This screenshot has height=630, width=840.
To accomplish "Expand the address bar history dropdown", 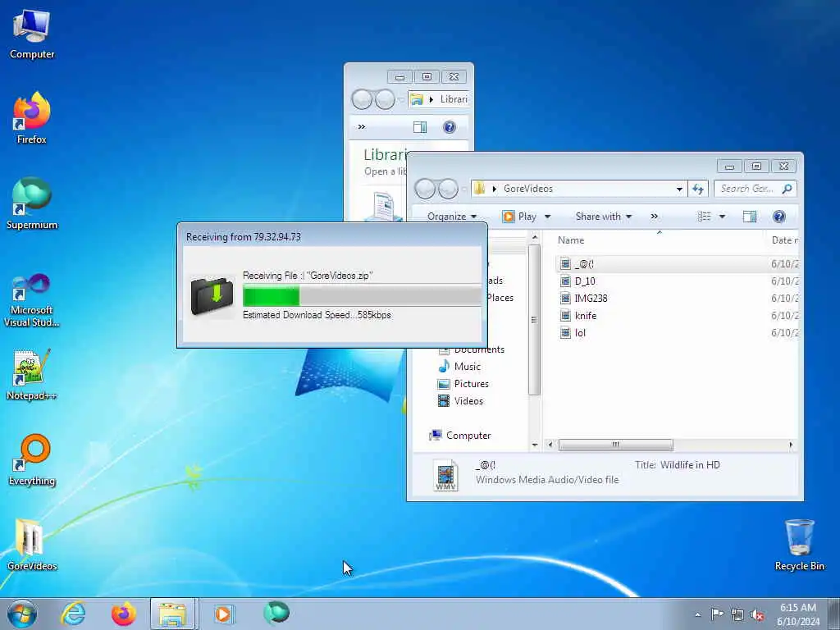I will coord(679,189).
